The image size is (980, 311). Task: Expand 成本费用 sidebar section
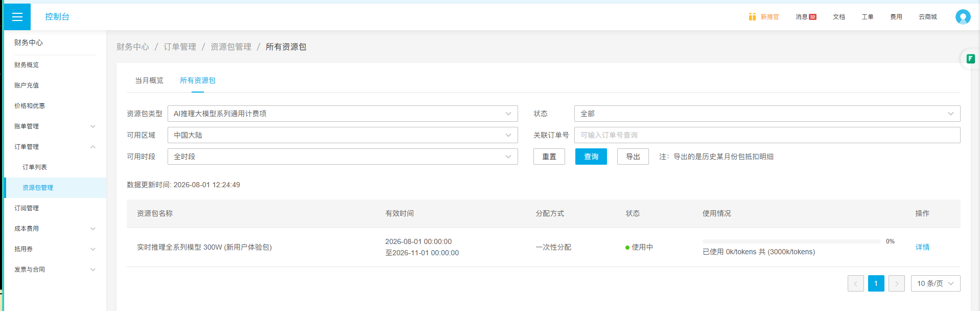(55, 229)
